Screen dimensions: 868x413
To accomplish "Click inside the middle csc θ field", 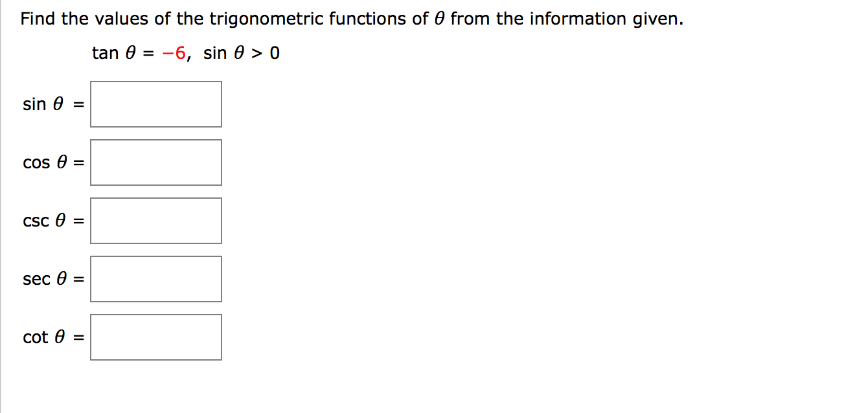I will [155, 220].
